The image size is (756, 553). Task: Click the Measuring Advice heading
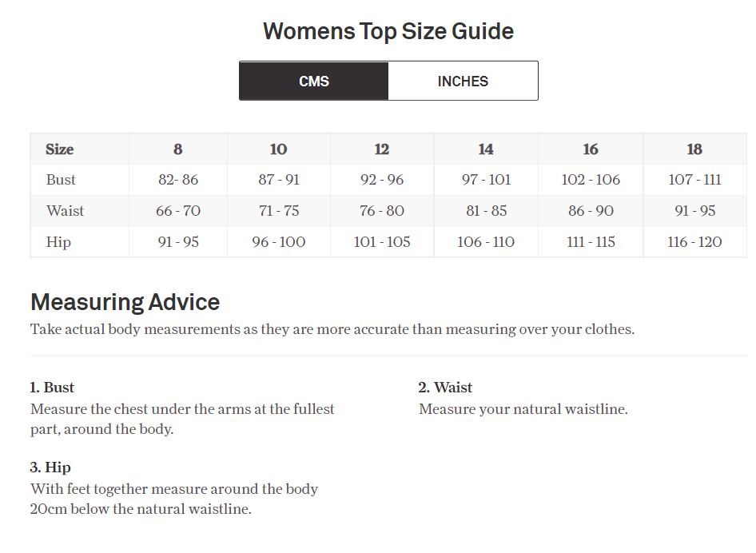point(125,302)
